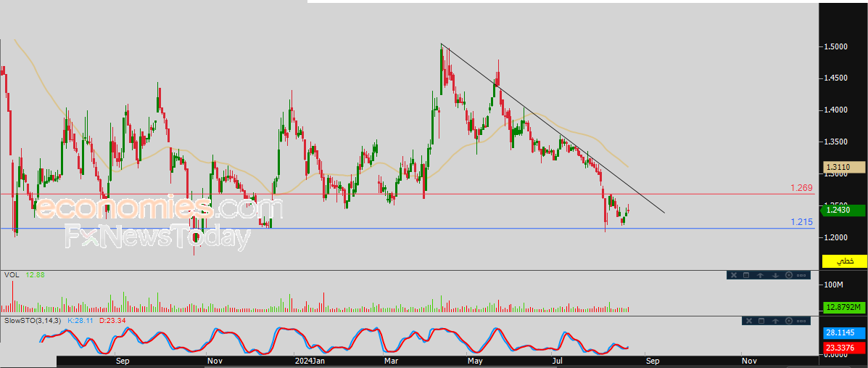Image resolution: width=868 pixels, height=368 pixels.
Task: Maximize the VOL indicator panel
Action: [746, 275]
